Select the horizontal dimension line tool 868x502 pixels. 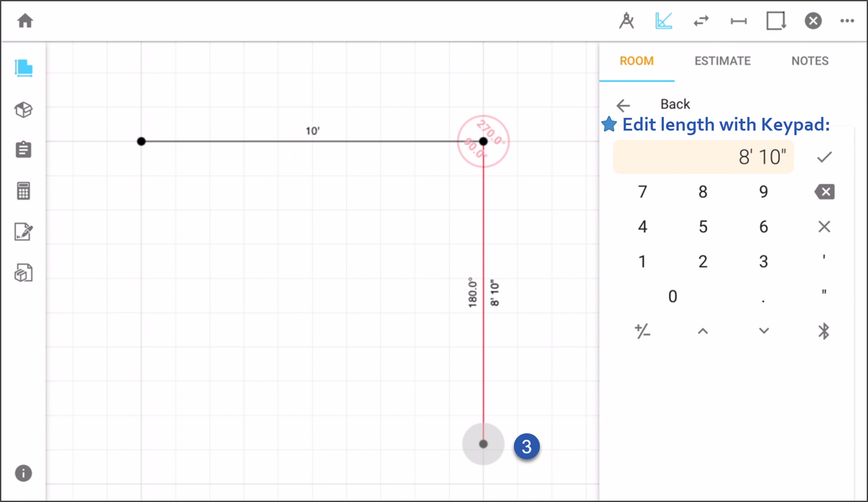coord(739,21)
